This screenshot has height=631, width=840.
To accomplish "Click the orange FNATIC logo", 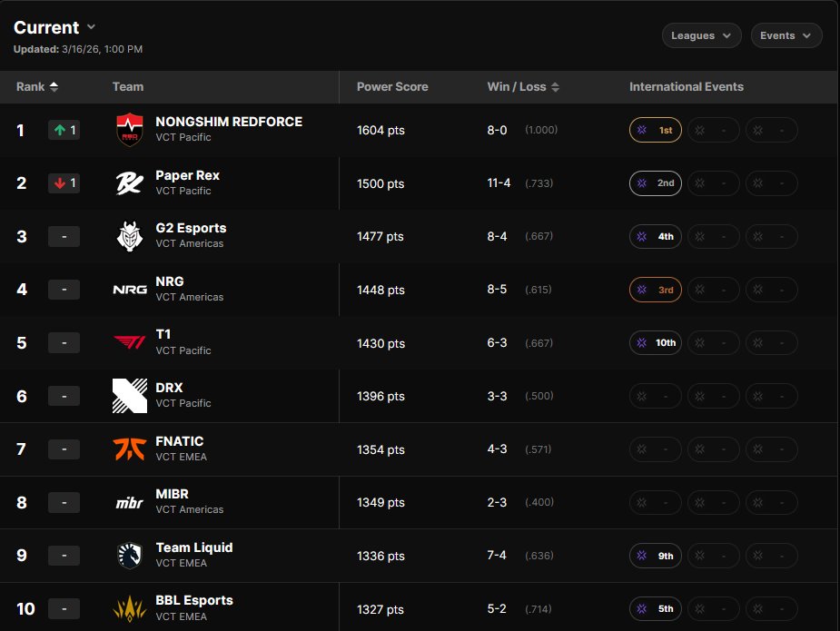I will 130,449.
